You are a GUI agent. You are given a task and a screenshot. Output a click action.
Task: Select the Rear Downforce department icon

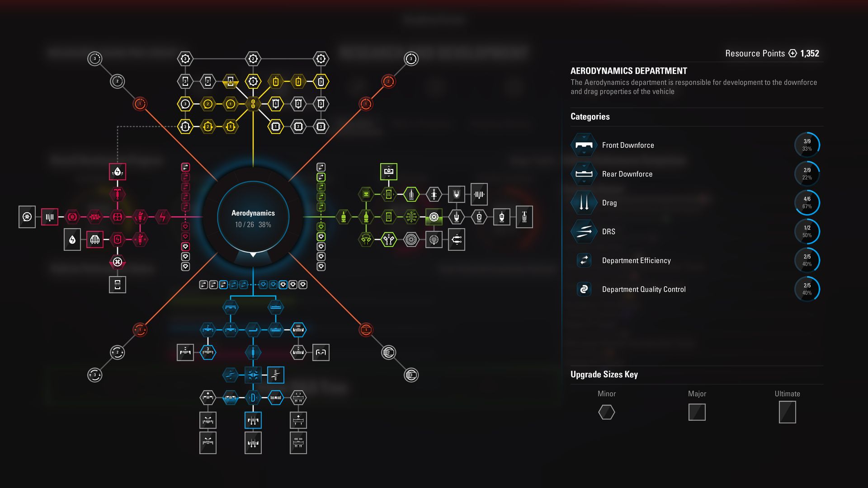point(584,174)
